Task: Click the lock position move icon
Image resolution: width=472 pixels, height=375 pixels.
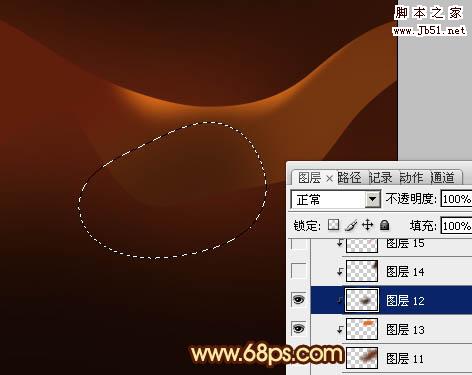Action: click(x=367, y=225)
